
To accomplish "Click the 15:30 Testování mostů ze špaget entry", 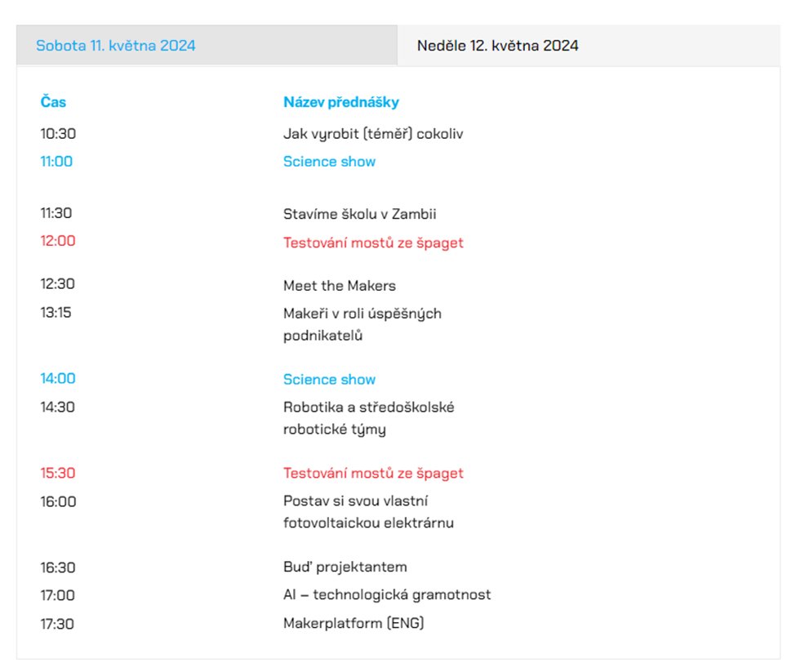I will (x=373, y=473).
